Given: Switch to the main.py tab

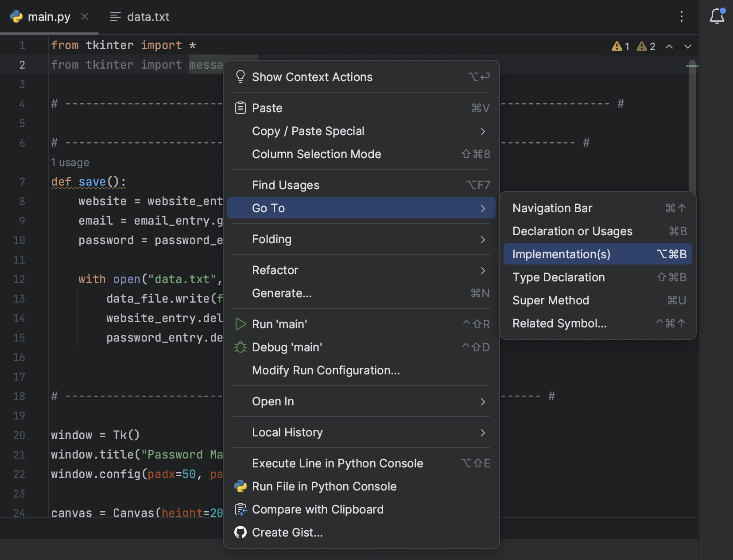Looking at the screenshot, I should 49,17.
